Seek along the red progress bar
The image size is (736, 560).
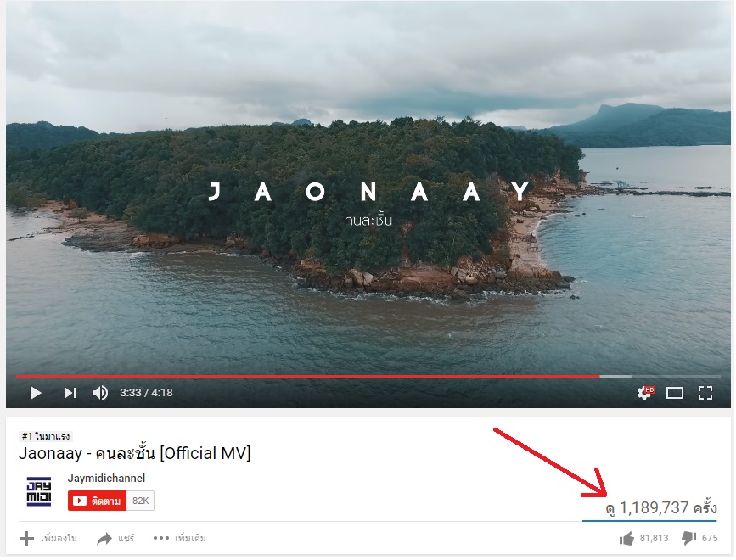[307, 376]
